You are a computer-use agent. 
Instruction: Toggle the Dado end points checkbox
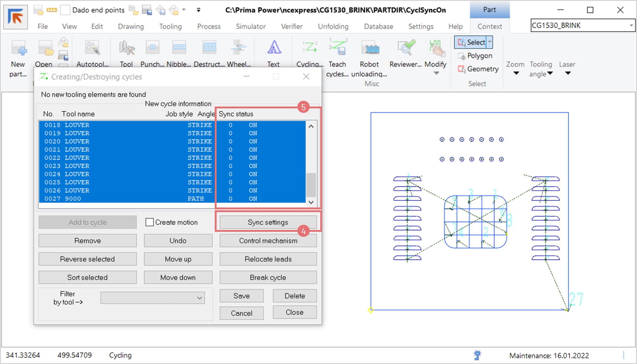(65, 10)
